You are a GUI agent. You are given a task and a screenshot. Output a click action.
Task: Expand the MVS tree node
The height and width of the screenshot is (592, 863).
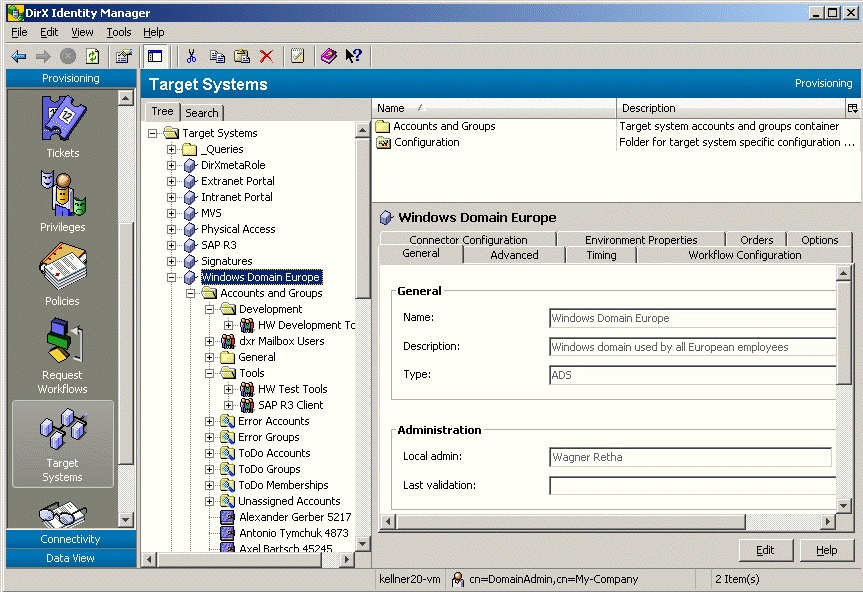(170, 212)
